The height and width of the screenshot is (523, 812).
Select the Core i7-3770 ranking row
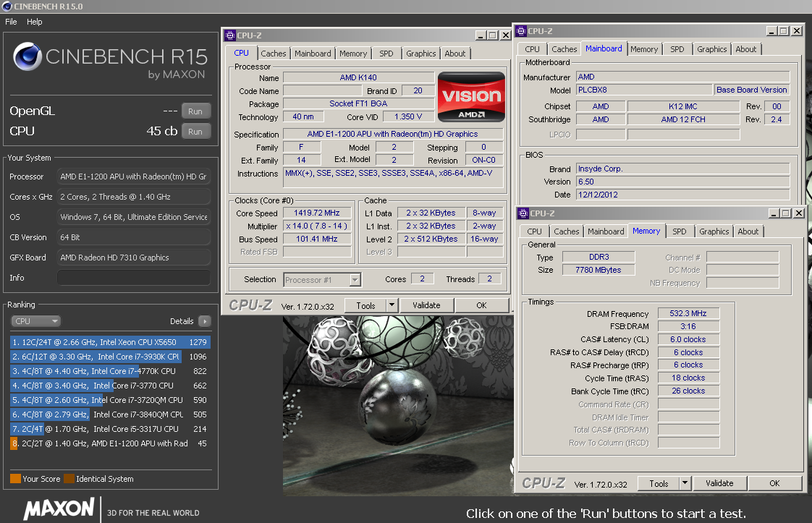tap(110, 386)
